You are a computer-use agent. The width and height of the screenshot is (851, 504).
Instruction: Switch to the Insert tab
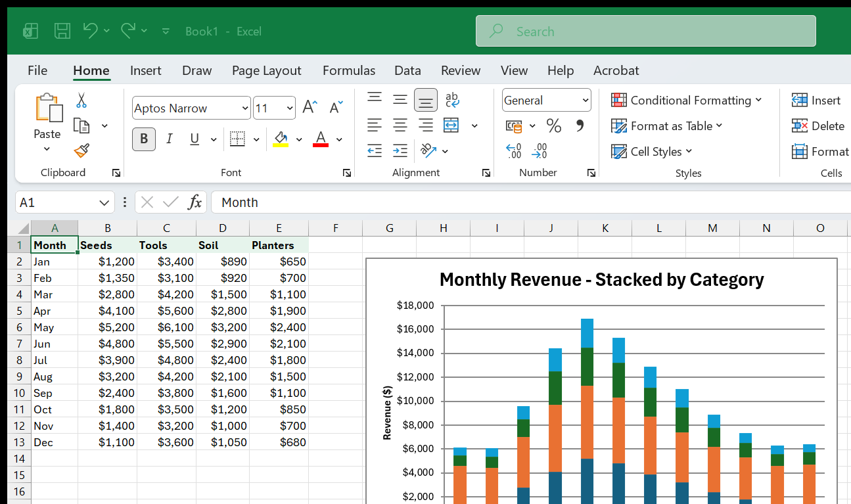click(146, 70)
